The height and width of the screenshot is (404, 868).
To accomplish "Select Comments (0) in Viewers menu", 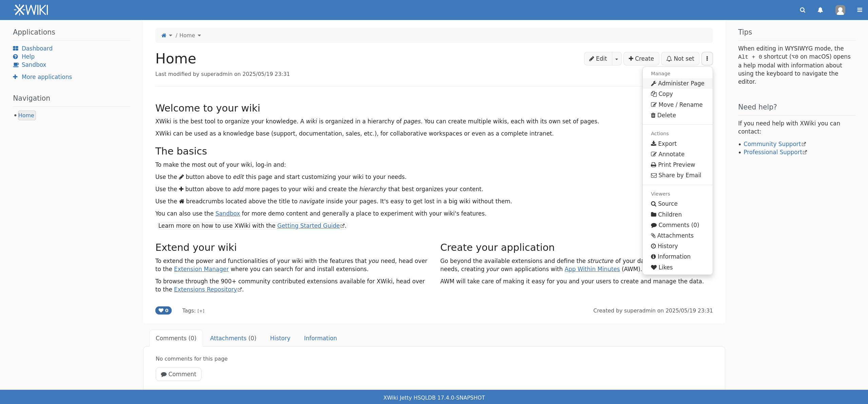I will tap(677, 225).
